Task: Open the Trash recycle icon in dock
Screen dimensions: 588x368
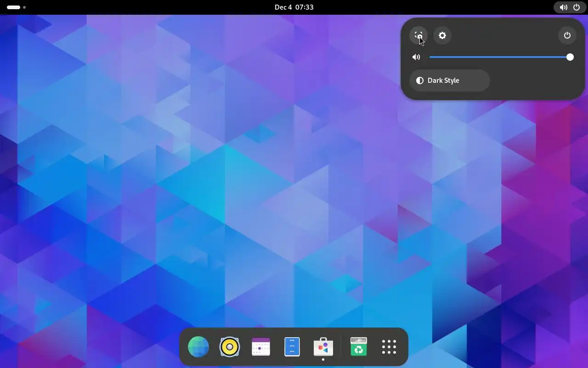Action: point(359,347)
